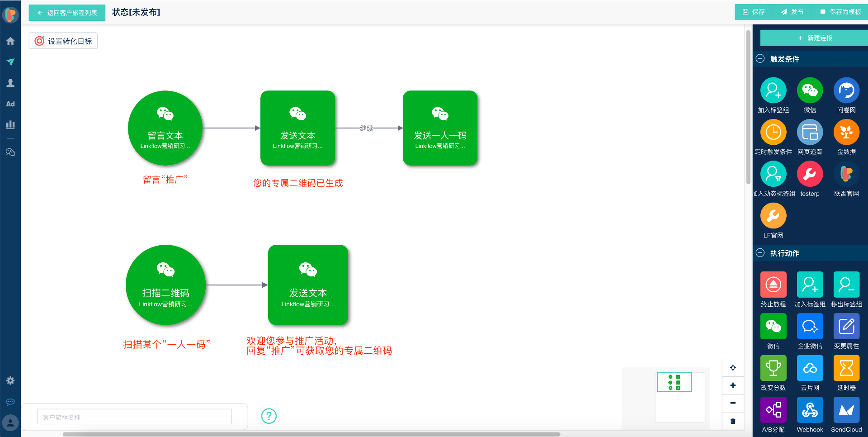Select the 企业微信 action icon
Screen dimensions: 868x437
[x=810, y=326]
